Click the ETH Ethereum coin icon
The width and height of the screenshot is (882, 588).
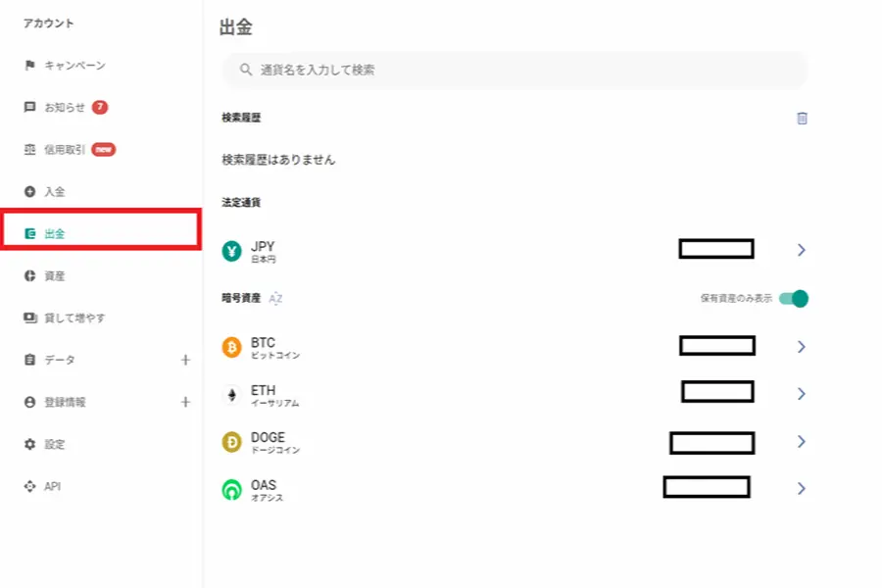[232, 392]
